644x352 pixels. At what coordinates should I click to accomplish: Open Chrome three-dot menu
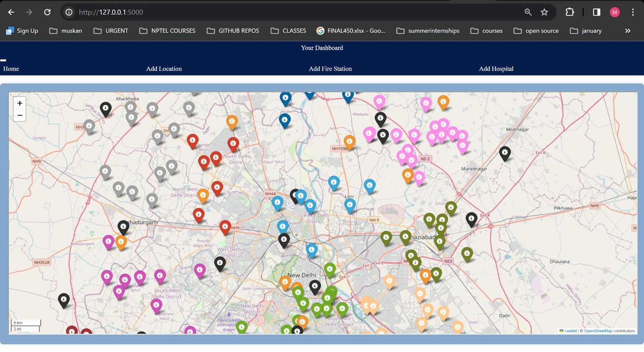[633, 12]
